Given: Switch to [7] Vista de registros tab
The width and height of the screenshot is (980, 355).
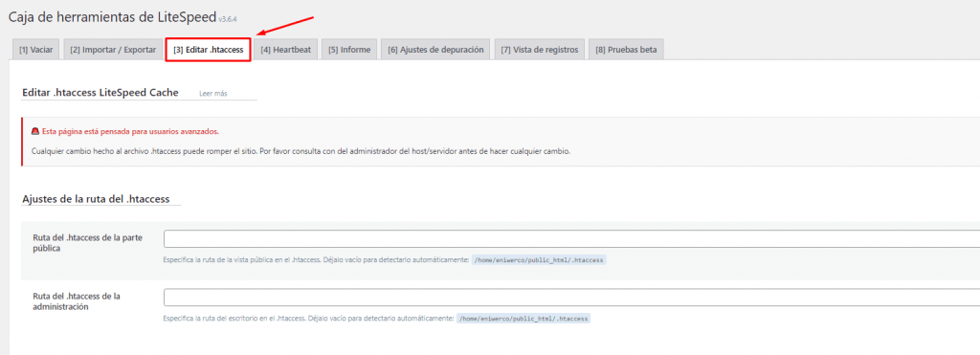Looking at the screenshot, I should click(540, 50).
